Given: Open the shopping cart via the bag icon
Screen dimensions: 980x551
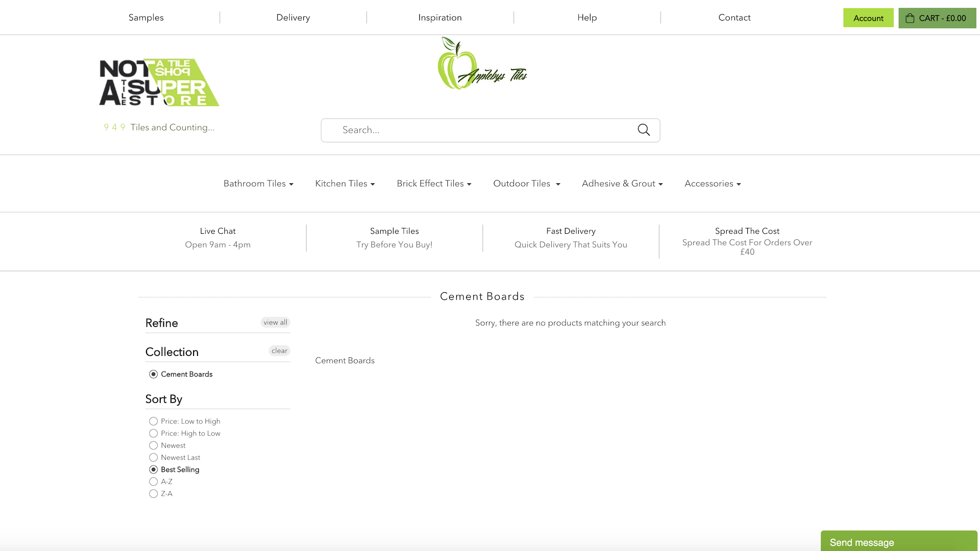Looking at the screenshot, I should (x=910, y=18).
